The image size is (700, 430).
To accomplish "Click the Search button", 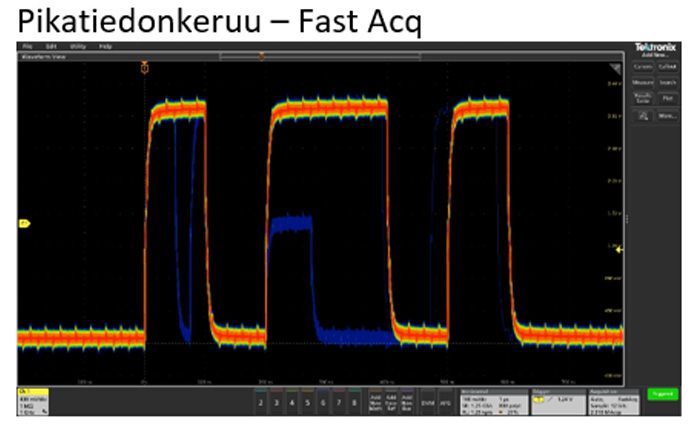I will (667, 82).
